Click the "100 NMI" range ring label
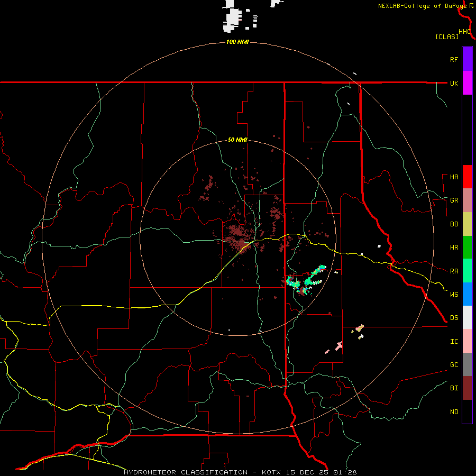The height and width of the screenshot is (476, 476). 237,42
